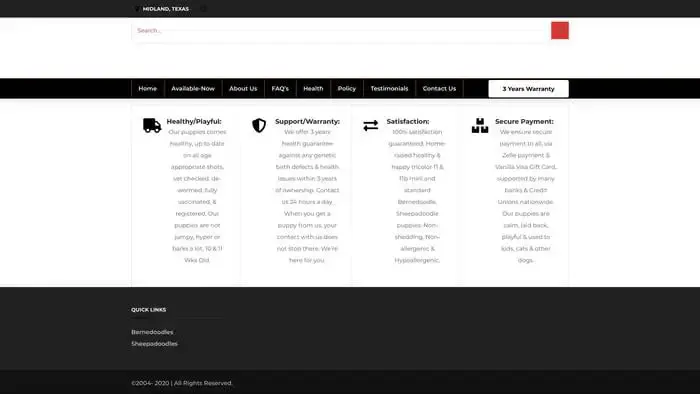700x394 pixels.
Task: Open the Policy page
Action: pyautogui.click(x=347, y=88)
